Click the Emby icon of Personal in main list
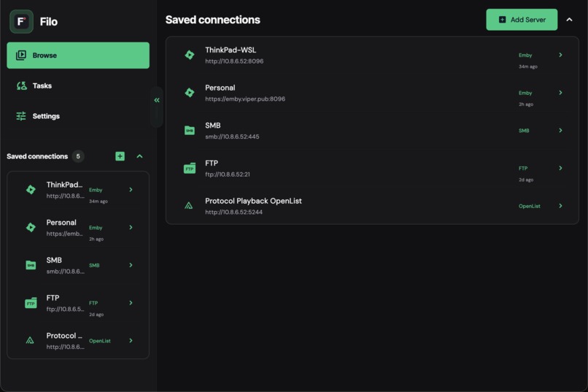588x392 pixels. pyautogui.click(x=190, y=92)
